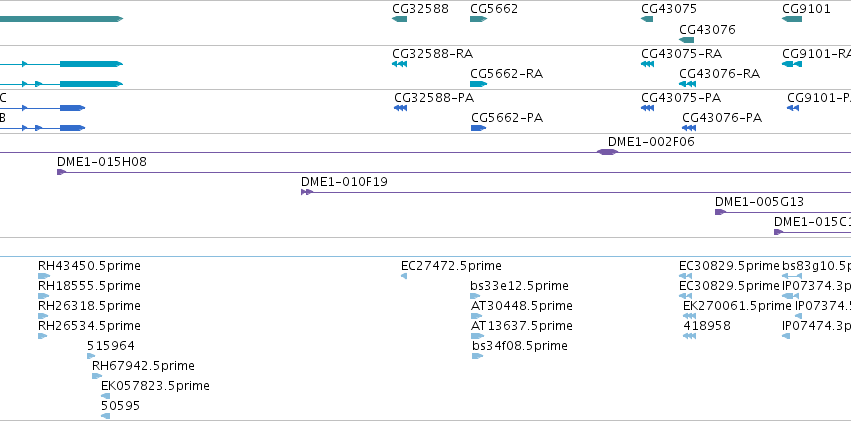Click the CG5662-PA protein feature
Screen dimensions: 851x421
click(x=479, y=128)
